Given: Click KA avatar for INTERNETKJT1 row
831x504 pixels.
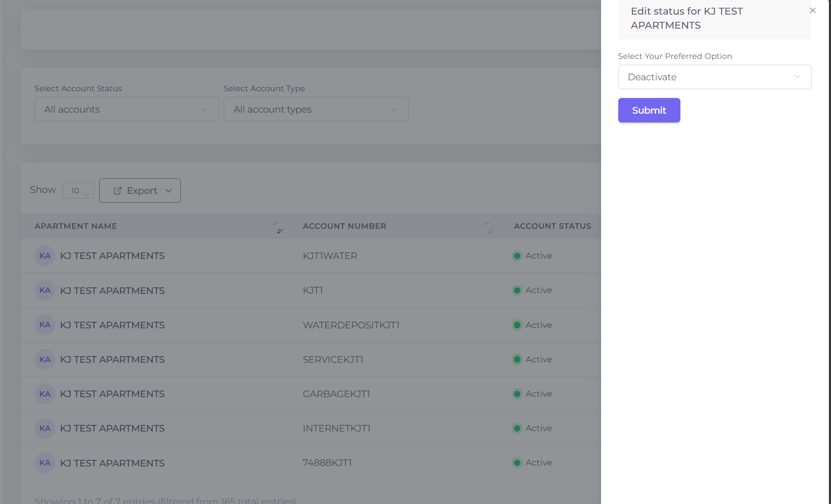Looking at the screenshot, I should [x=45, y=428].
